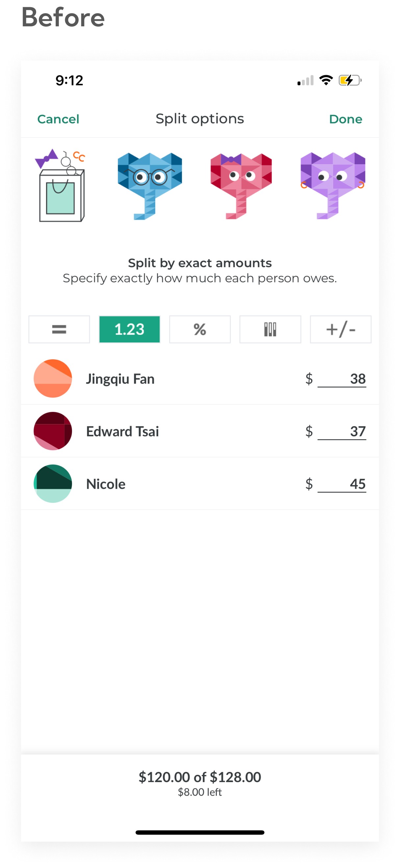The image size is (400, 868).
Task: Tap the $120.00 of $128.00 total
Action: click(x=200, y=777)
